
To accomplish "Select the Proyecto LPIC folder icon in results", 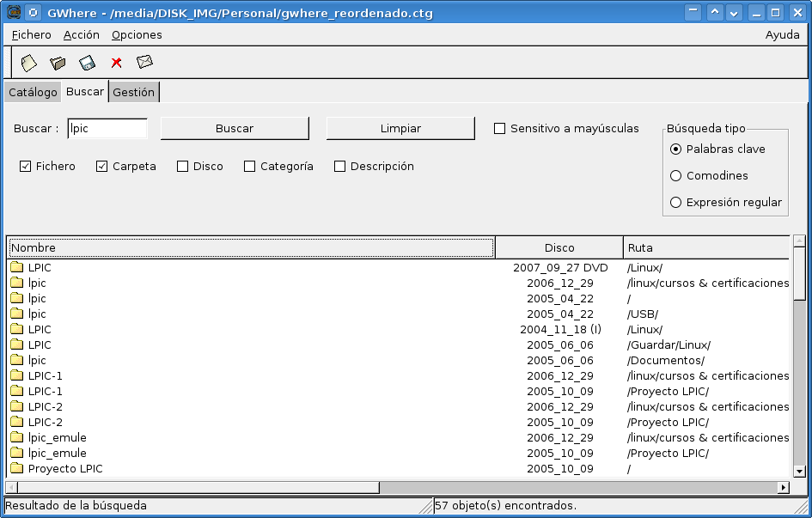I will (16, 469).
